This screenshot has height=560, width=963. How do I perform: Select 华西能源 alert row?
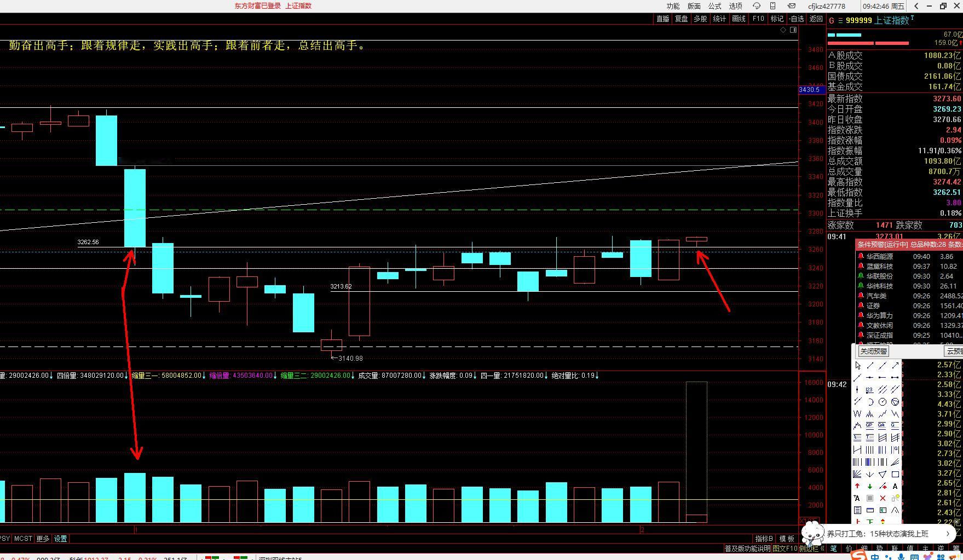point(909,256)
